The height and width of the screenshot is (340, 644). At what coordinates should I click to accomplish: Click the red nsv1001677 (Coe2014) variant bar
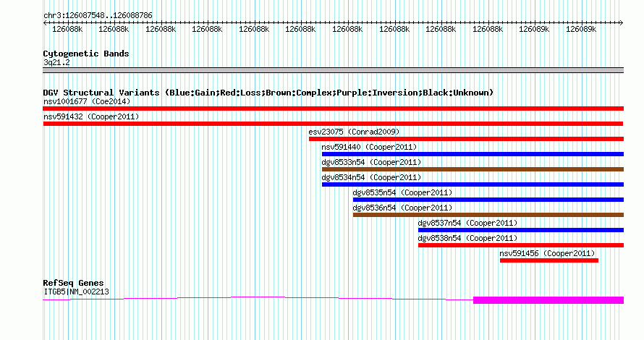coord(333,109)
